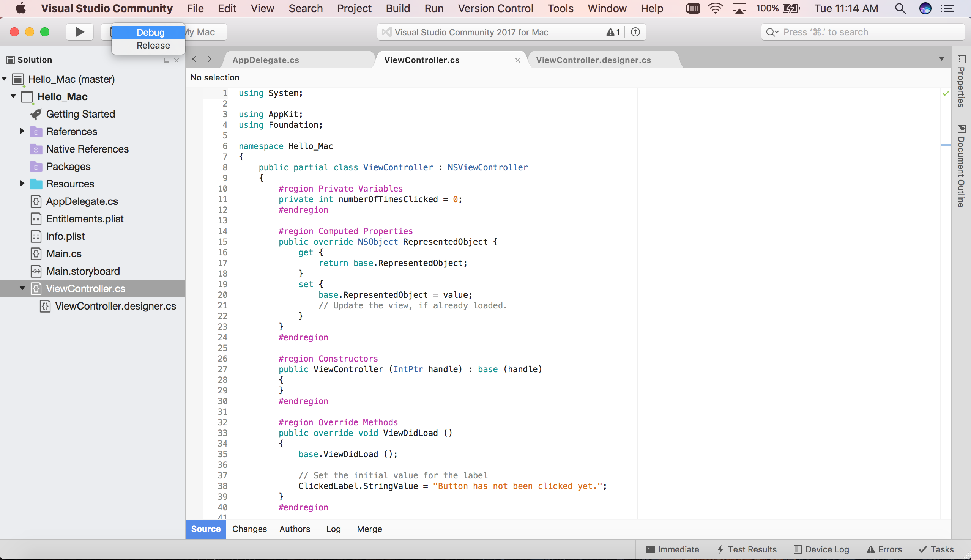This screenshot has width=971, height=560.
Task: Open the Immediate pad
Action: tap(673, 549)
